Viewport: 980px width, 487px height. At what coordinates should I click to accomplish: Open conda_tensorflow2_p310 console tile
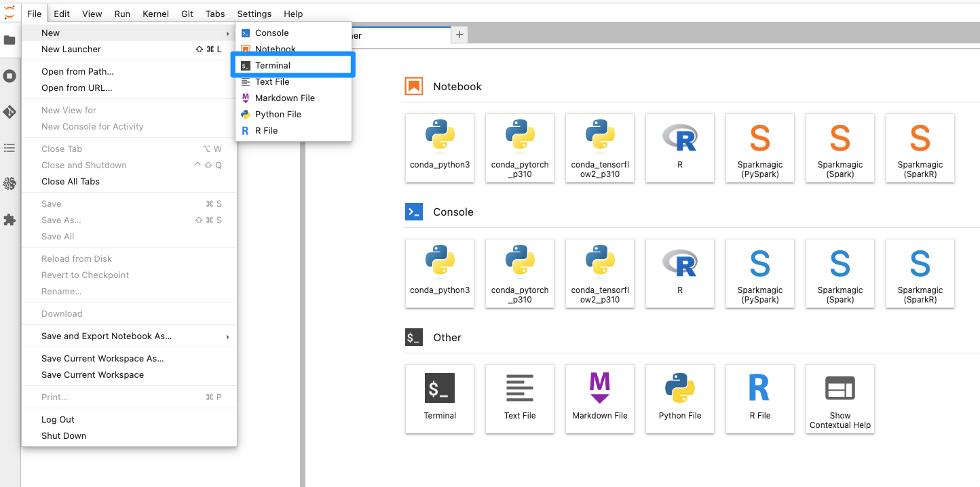pos(600,273)
